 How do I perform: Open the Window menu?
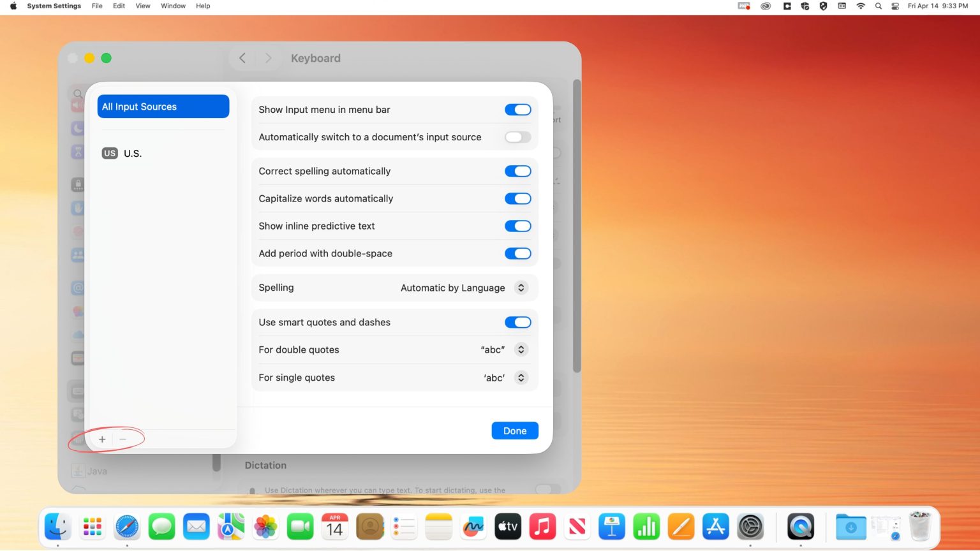coord(172,6)
